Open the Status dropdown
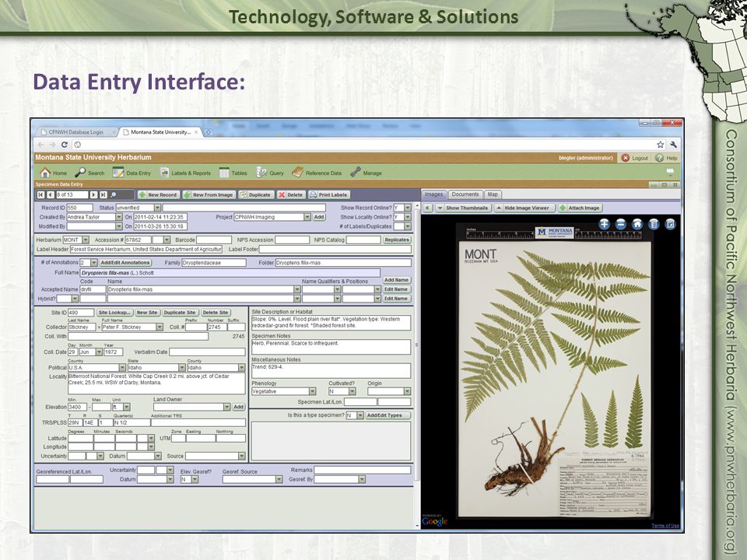The image size is (747, 560). coord(157,208)
